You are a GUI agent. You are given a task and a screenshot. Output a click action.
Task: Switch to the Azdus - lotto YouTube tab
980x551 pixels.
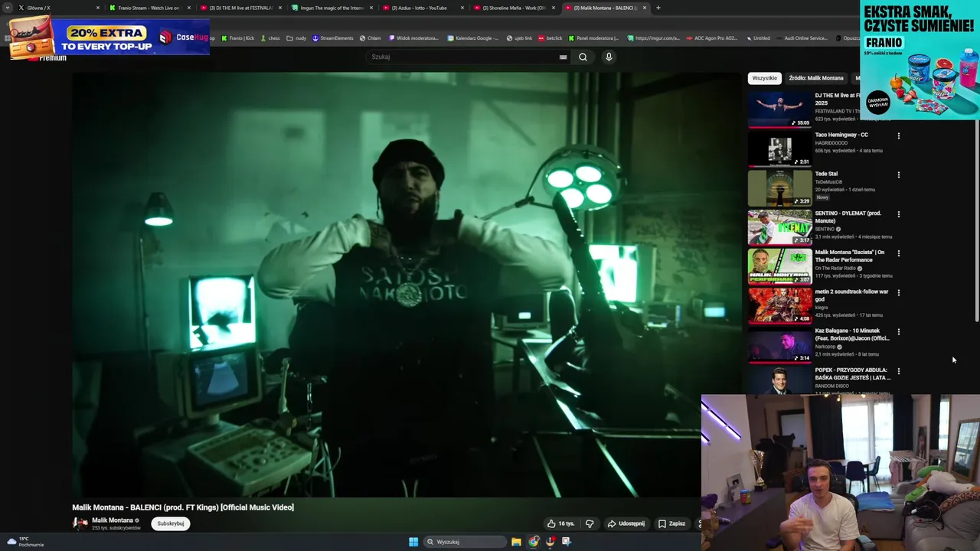(x=423, y=8)
